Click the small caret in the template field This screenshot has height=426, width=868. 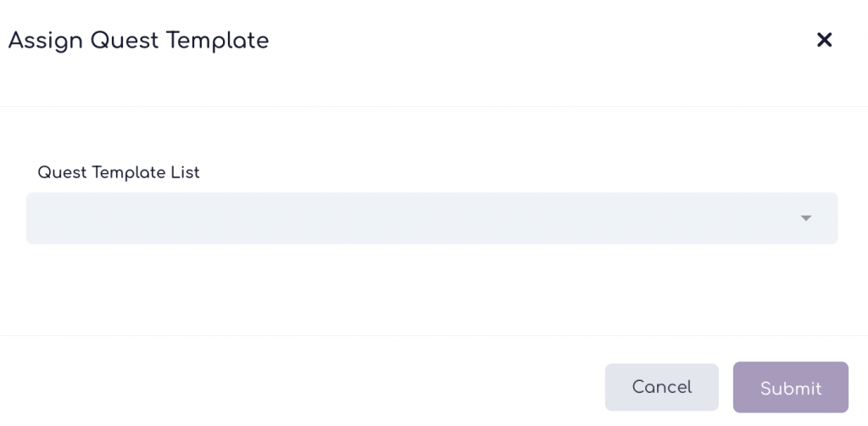(x=805, y=219)
